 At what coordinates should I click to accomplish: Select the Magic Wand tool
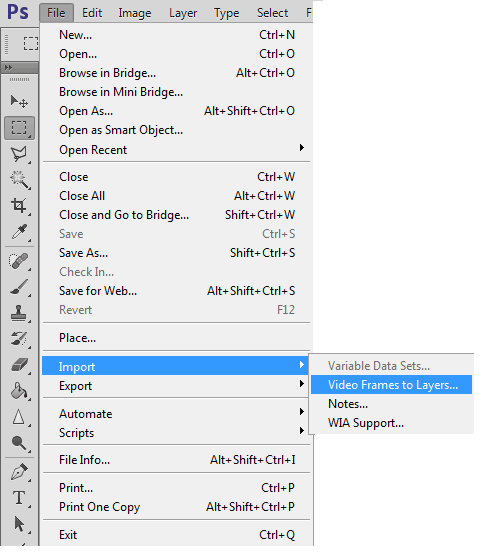tap(19, 180)
